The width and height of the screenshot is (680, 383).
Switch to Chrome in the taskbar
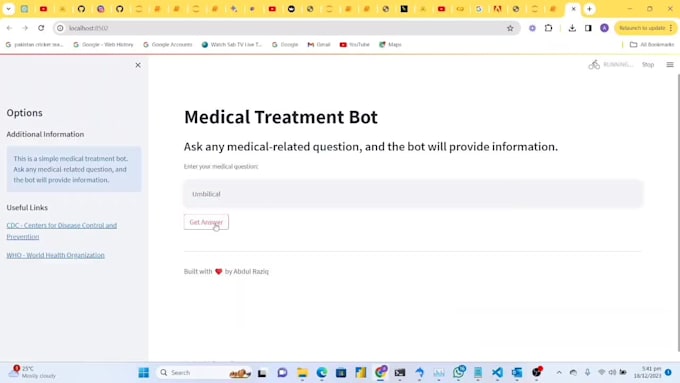point(381,373)
